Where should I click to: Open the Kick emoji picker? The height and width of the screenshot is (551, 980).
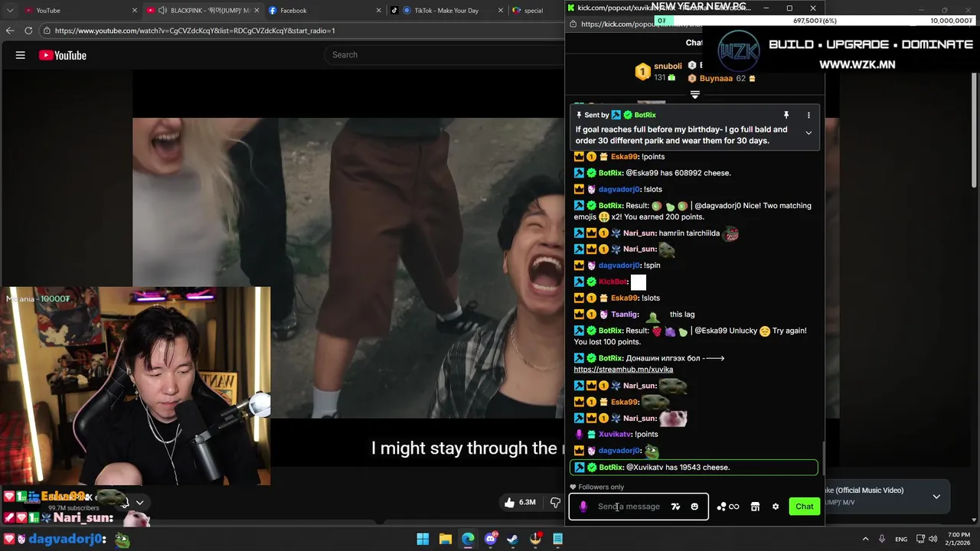coord(694,507)
